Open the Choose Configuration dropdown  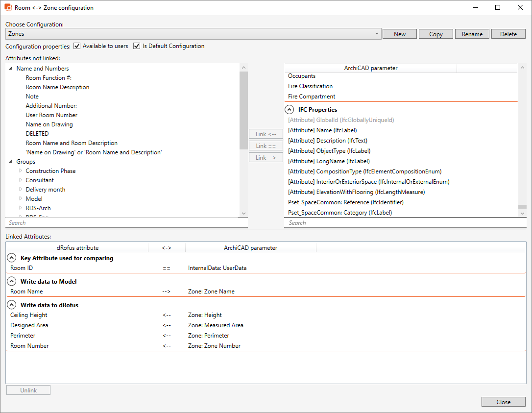coord(376,34)
